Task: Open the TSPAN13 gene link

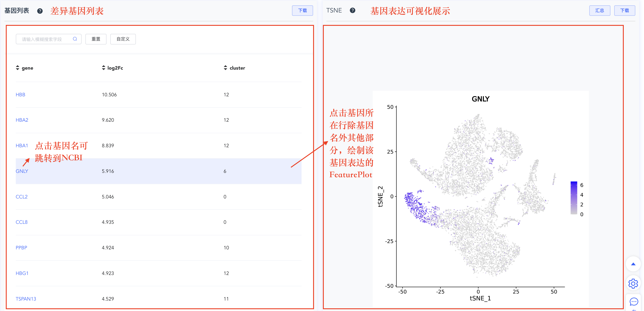Action: 26,299
